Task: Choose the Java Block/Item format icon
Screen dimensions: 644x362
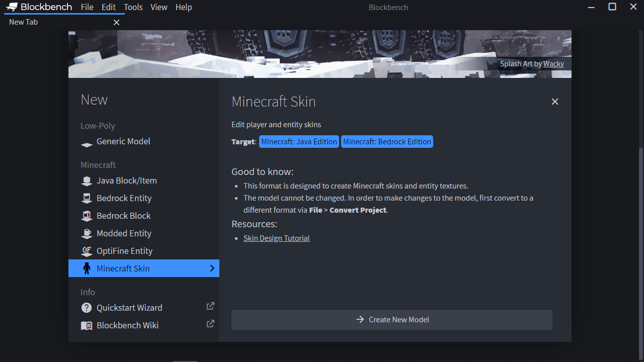Action: coord(87,181)
